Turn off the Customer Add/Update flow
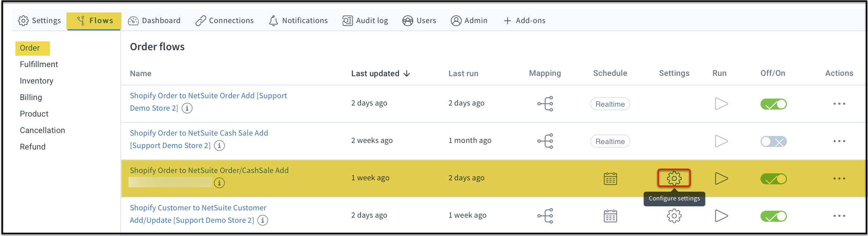The width and height of the screenshot is (868, 236). click(774, 216)
